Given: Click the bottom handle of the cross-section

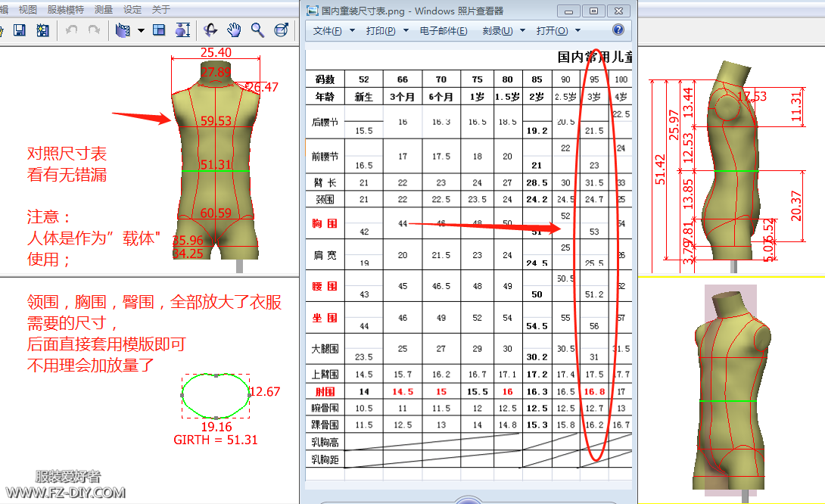Looking at the screenshot, I should (x=216, y=418).
